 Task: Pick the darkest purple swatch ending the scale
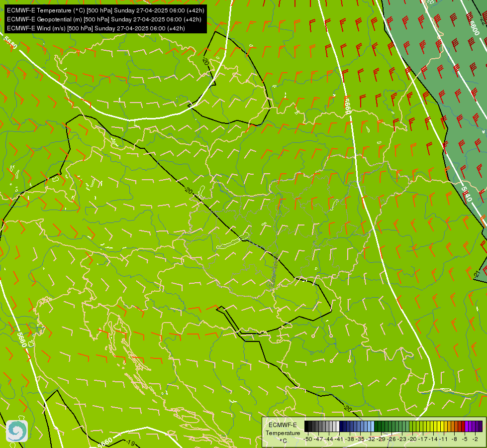point(481,426)
